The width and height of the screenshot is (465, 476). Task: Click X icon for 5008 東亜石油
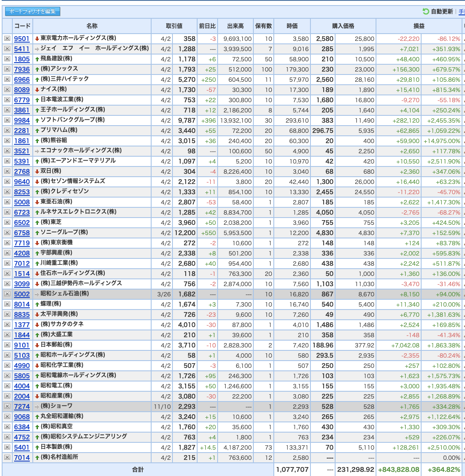click(7, 202)
